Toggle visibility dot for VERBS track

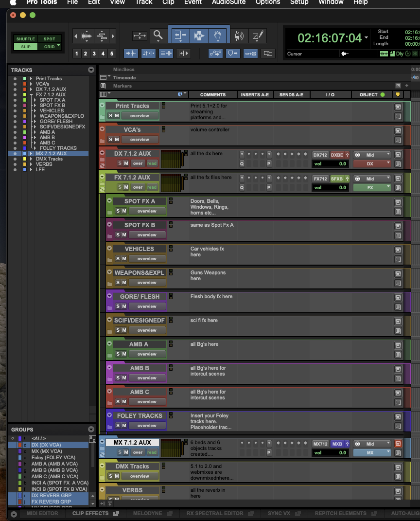[x=15, y=164]
